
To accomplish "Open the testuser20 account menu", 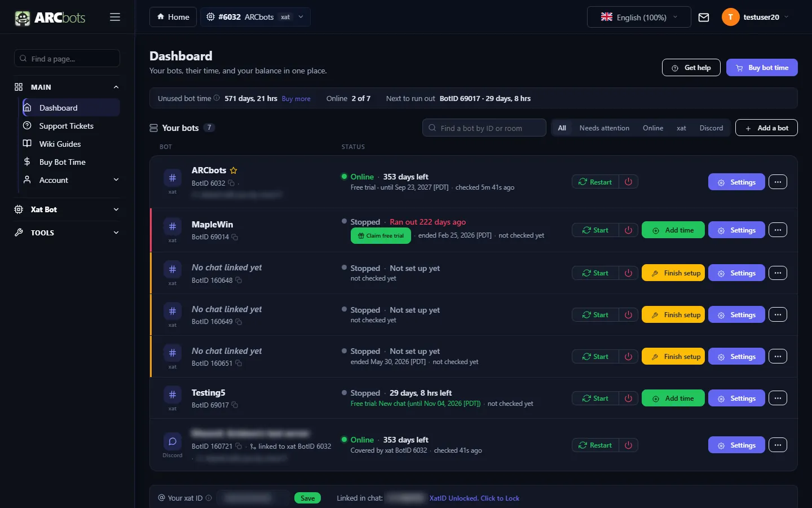I will click(x=756, y=17).
